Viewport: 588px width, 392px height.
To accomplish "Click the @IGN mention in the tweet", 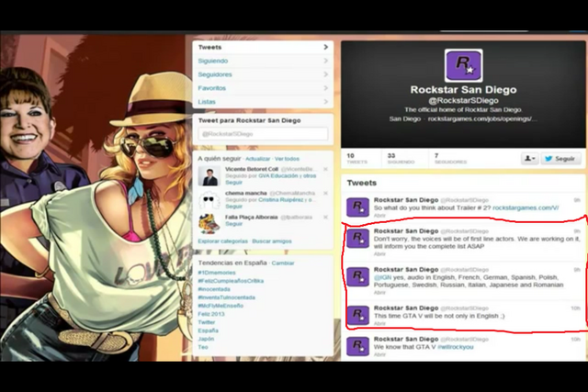I will coord(382,277).
